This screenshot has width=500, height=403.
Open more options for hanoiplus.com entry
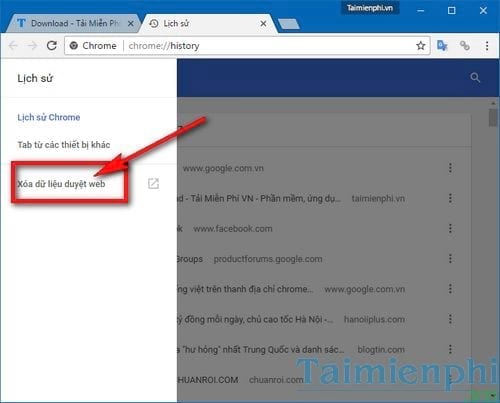click(450, 319)
